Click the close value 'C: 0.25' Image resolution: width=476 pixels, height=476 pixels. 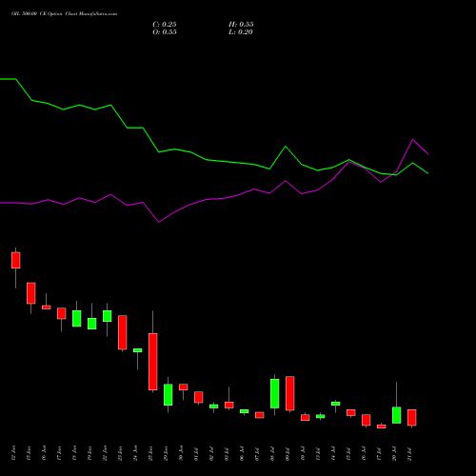[165, 25]
